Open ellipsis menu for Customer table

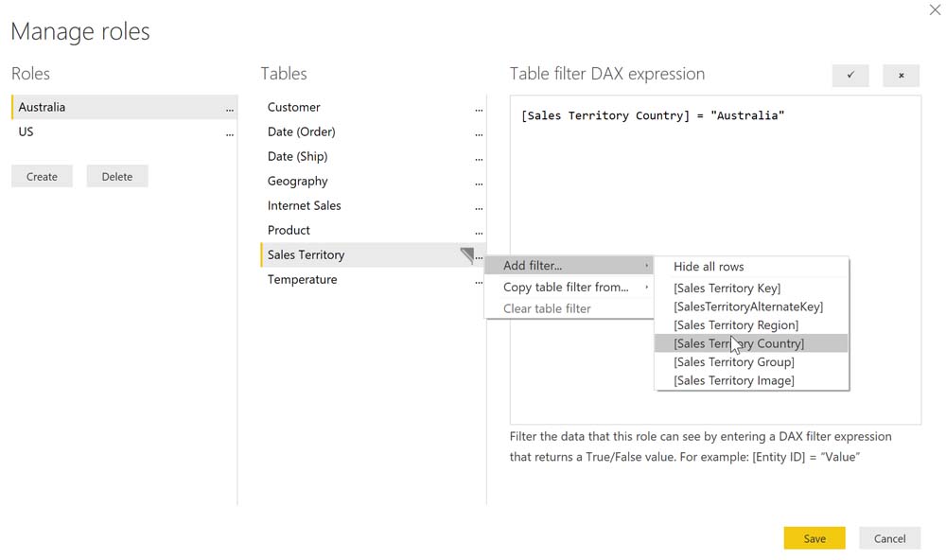[479, 109]
